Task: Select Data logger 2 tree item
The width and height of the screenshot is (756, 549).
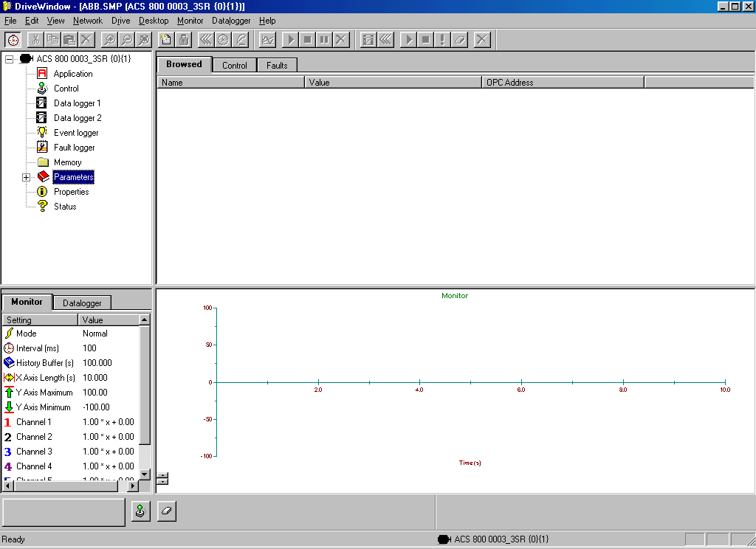Action: click(78, 118)
